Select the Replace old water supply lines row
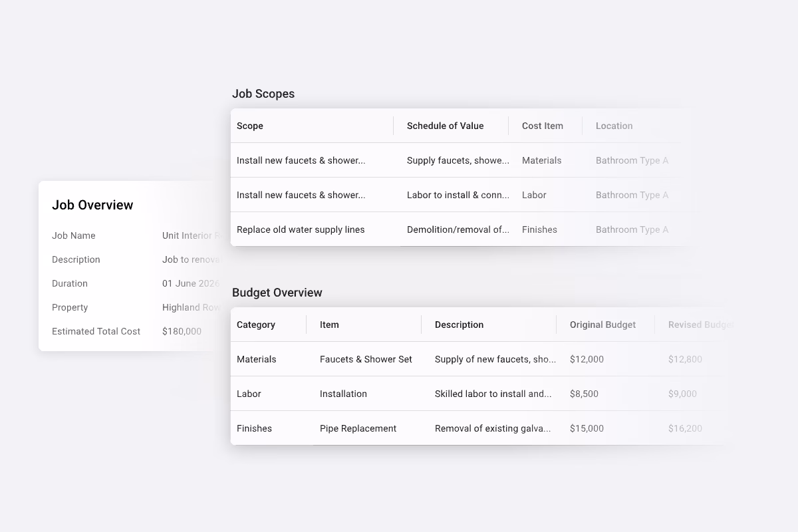The height and width of the screenshot is (532, 798). pyautogui.click(x=301, y=229)
